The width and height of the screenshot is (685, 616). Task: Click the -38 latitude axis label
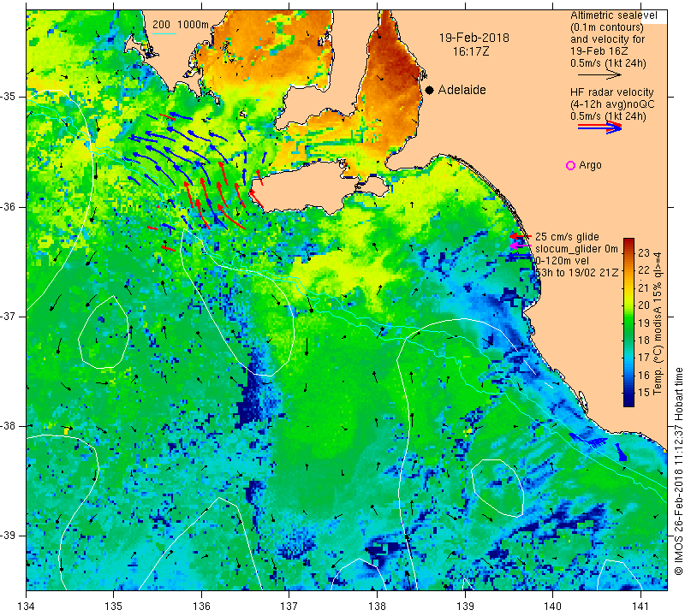pyautogui.click(x=9, y=426)
